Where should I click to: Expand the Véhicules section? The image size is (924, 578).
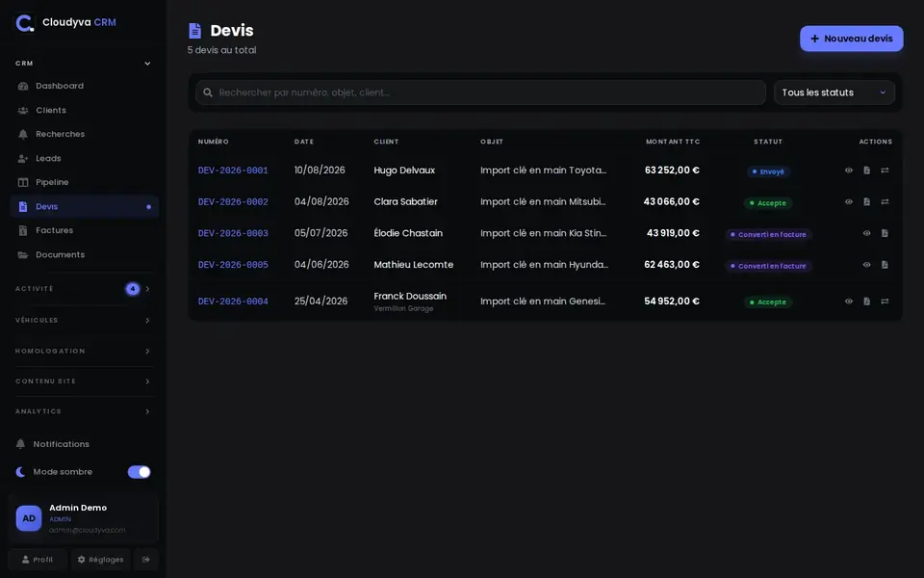tap(83, 320)
